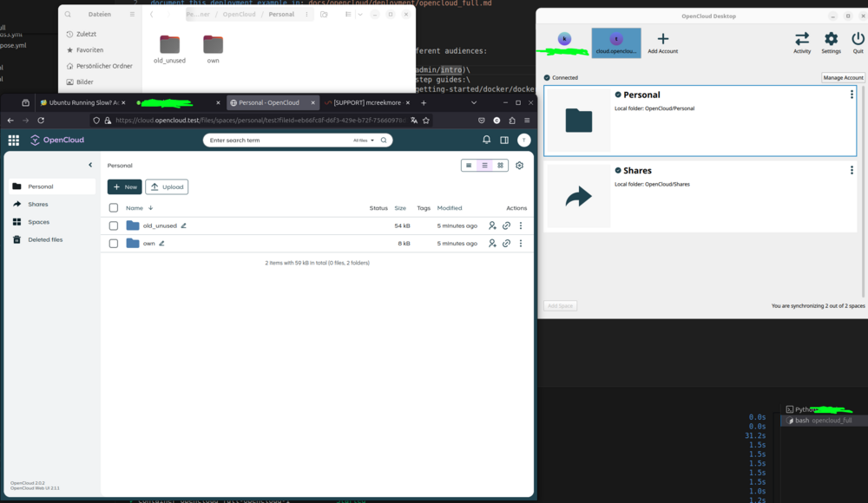Open Deleted files in OpenCloud sidebar
868x503 pixels.
(x=52, y=239)
